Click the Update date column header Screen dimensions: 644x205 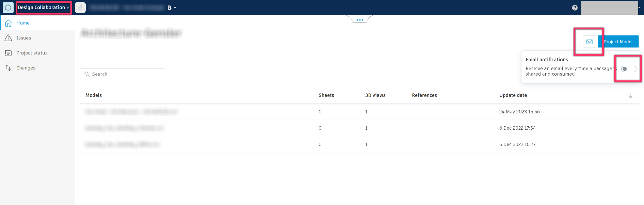[513, 95]
